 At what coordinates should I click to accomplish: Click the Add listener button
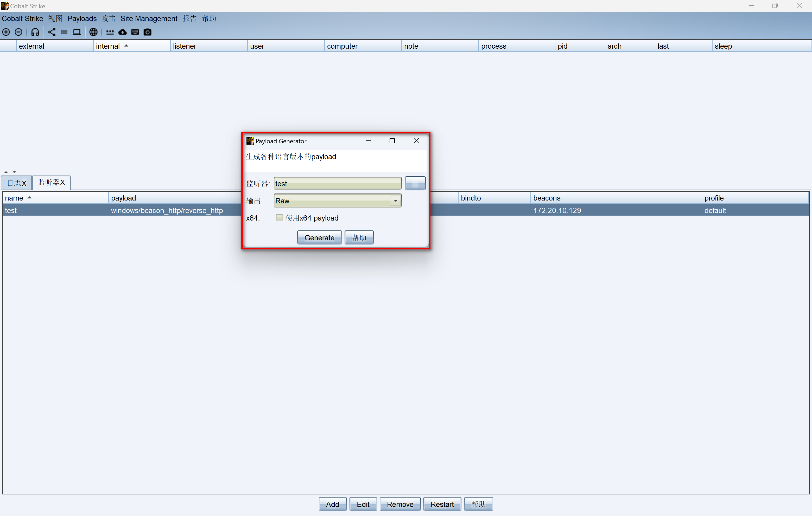332,504
